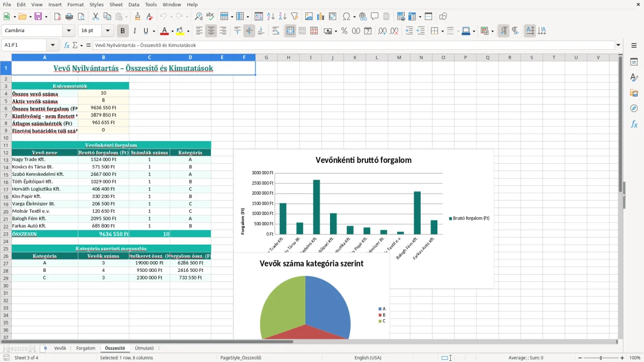Toggle Wrap Text button
The height and width of the screenshot is (362, 644).
click(276, 31)
